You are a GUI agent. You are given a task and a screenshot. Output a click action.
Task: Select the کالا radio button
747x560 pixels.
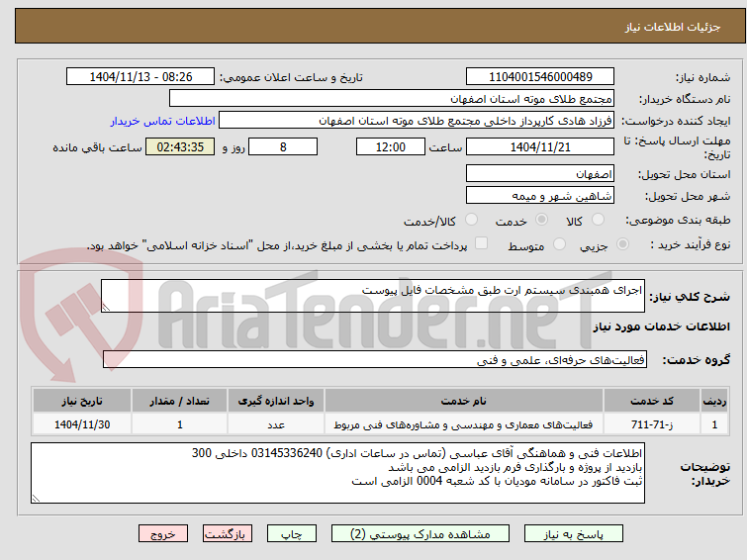(598, 220)
